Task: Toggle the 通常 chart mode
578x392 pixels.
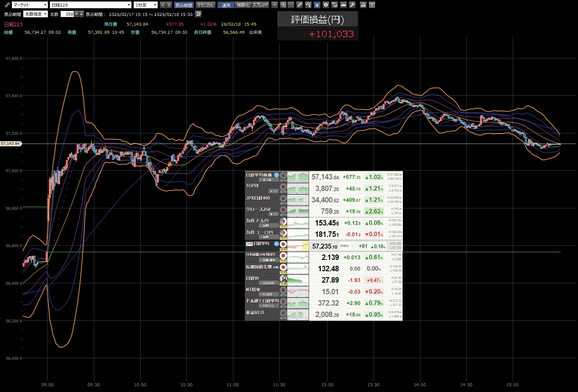Action: [226, 5]
